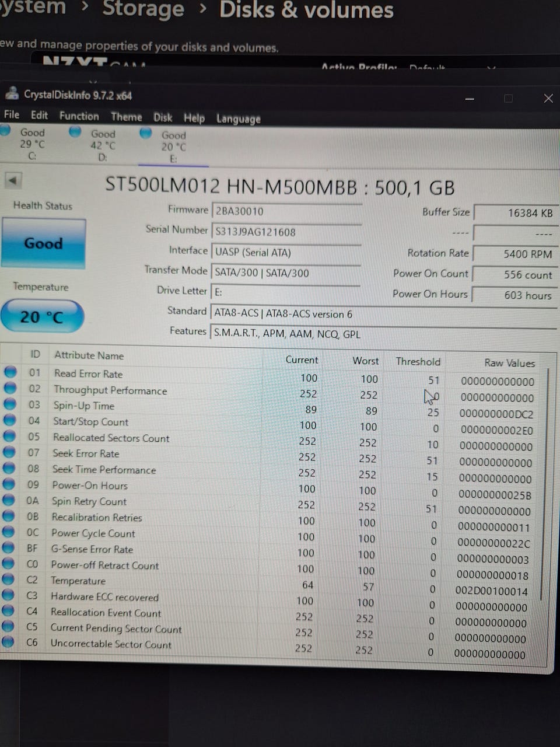
Task: Click the status dot for Reallocated Sectors Count
Action: click(x=9, y=436)
